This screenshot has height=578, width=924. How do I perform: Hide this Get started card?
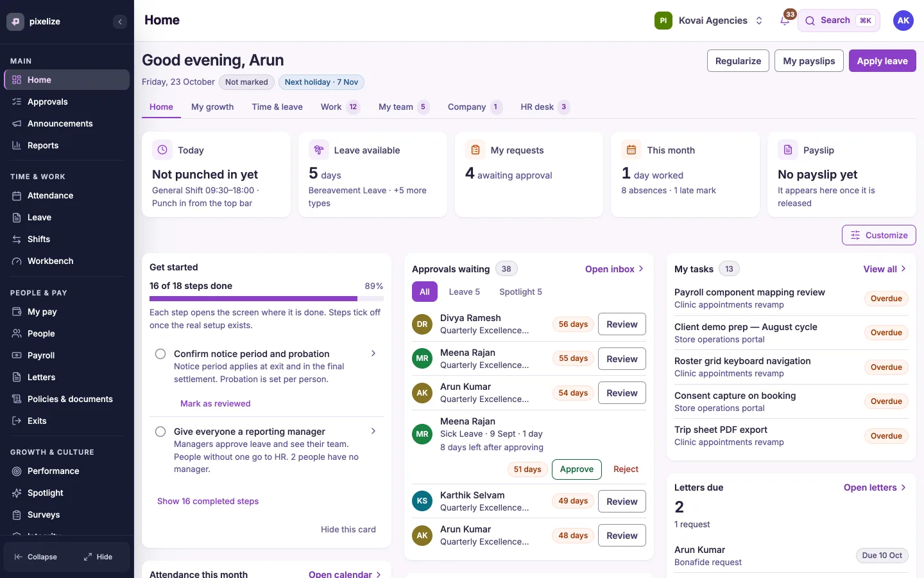pyautogui.click(x=348, y=529)
